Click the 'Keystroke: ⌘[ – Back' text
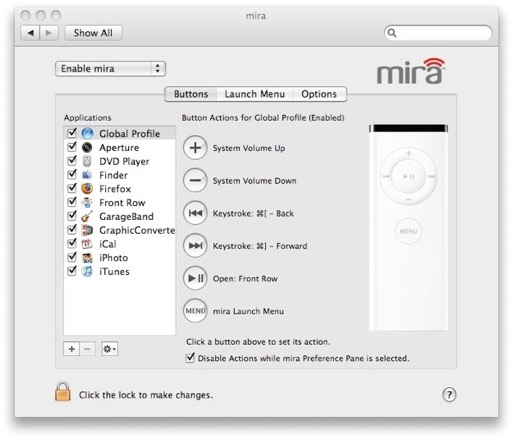Screen dimensions: 513x439 [253, 213]
